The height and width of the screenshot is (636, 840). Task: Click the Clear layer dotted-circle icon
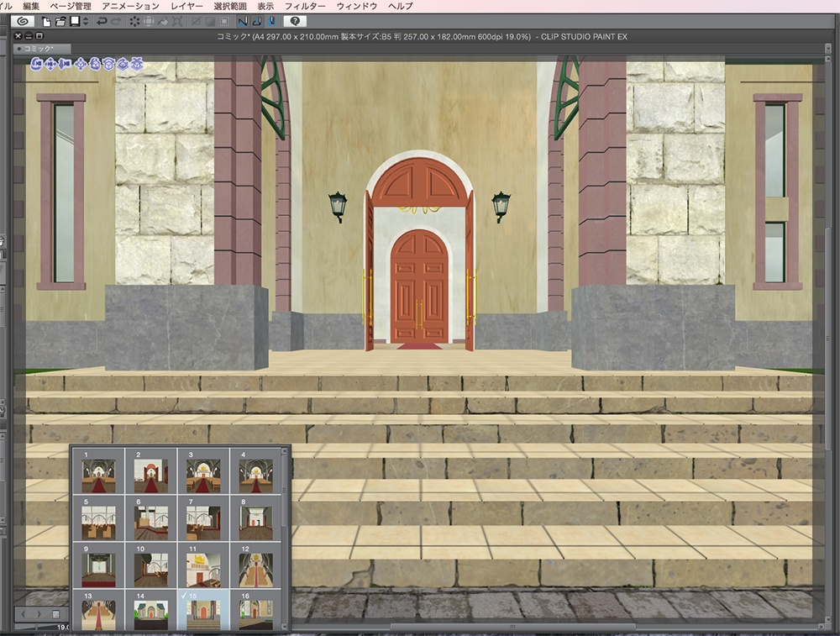(134, 22)
